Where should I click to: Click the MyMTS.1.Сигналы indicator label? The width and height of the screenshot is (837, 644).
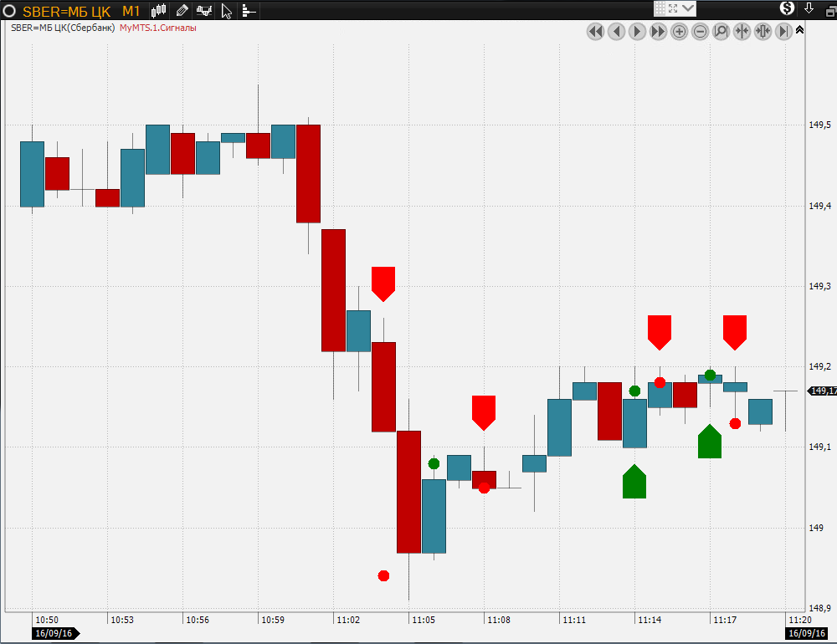[158, 28]
